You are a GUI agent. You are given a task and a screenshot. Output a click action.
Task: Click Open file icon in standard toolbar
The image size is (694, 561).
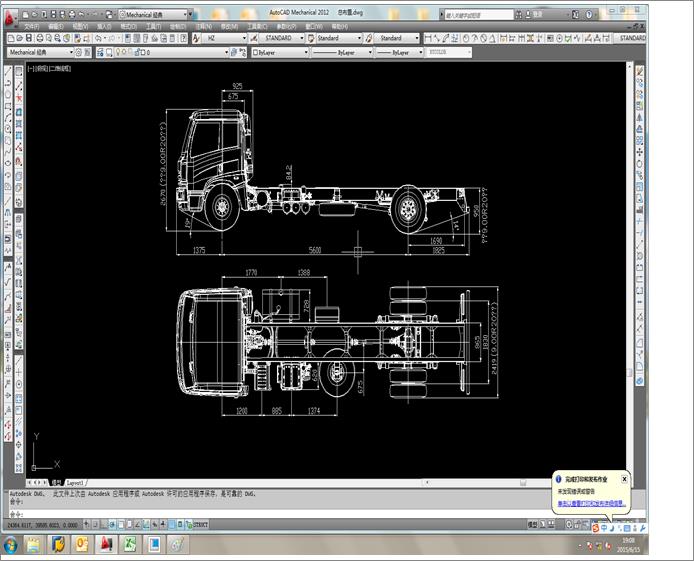pyautogui.click(x=20, y=38)
